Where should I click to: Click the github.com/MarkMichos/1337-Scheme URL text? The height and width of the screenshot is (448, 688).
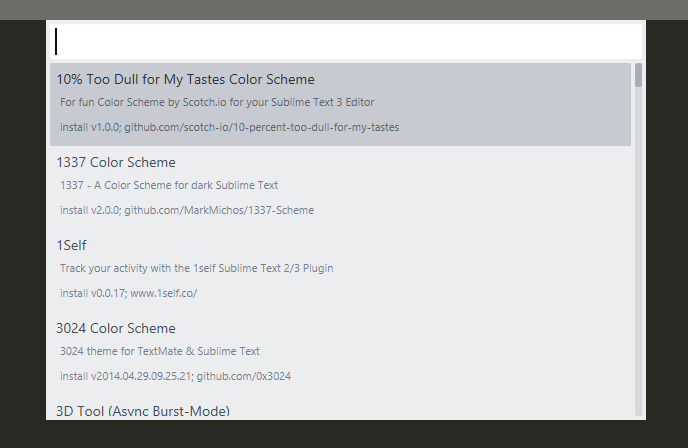point(219,210)
